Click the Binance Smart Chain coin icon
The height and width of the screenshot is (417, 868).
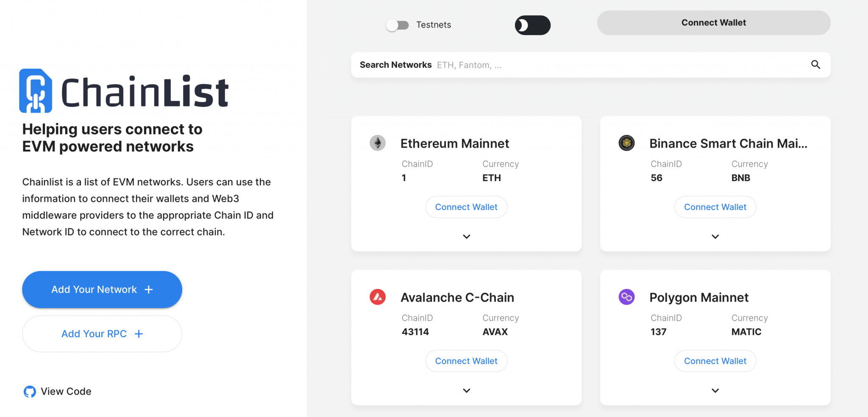tap(627, 143)
